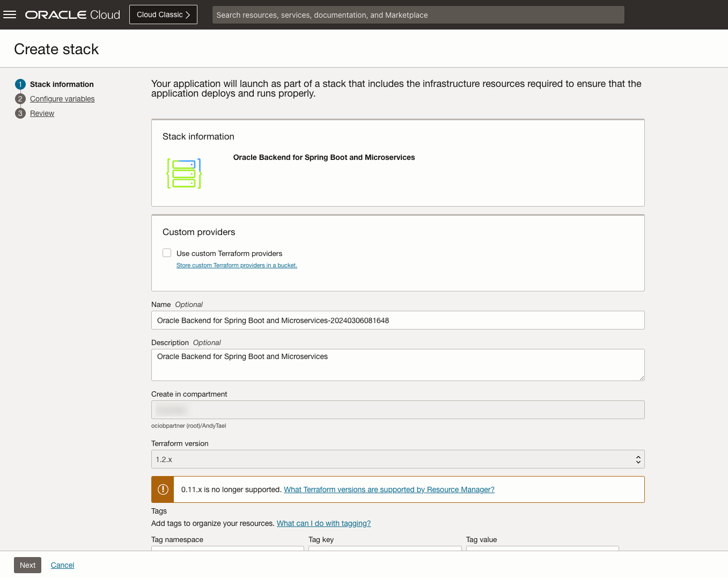Click the Next button

coord(27,565)
